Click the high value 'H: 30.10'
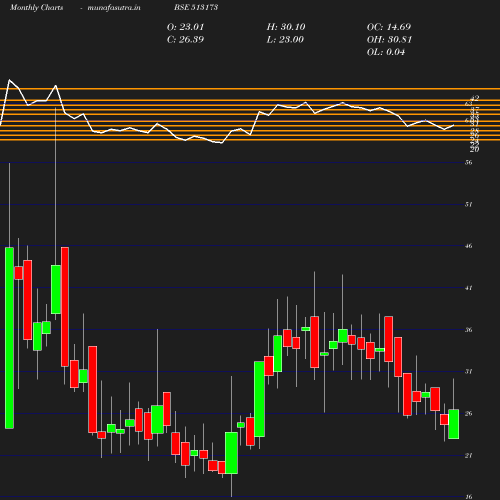This screenshot has height=500, width=500. point(286,27)
